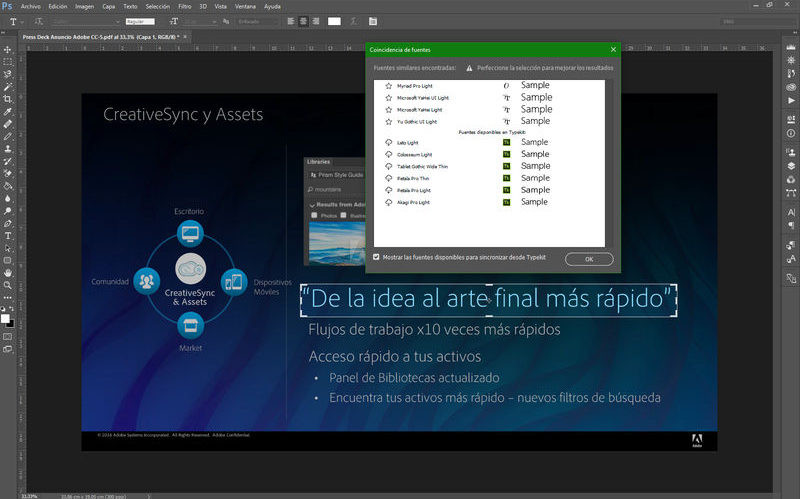800x499 pixels.
Task: Open Create Warped Text option
Action: 354,21
